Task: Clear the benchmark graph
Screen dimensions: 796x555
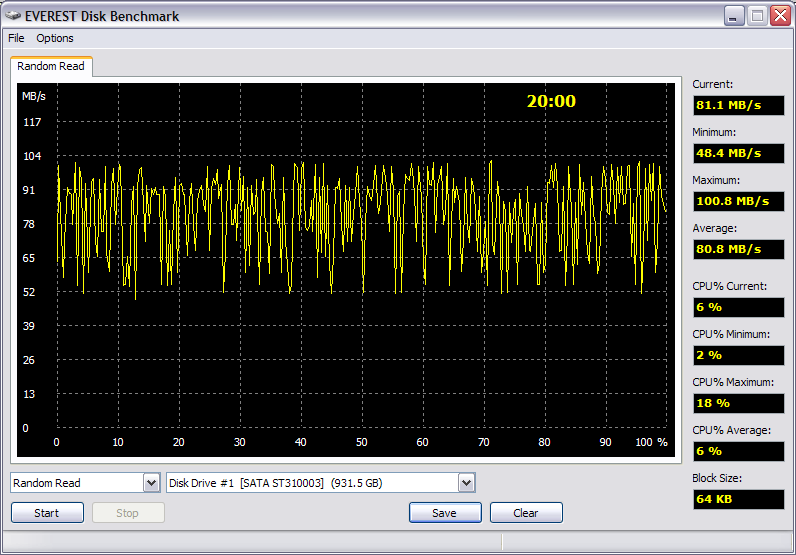Action: (x=526, y=513)
